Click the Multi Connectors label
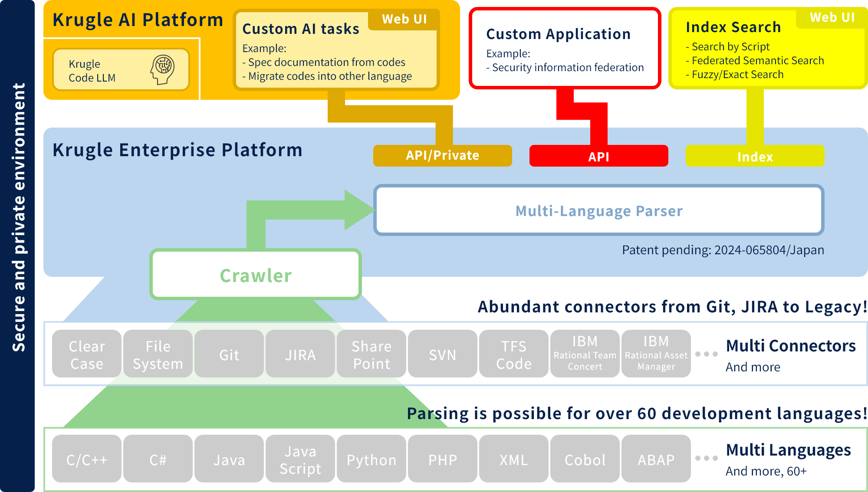Image resolution: width=868 pixels, height=492 pixels. tap(791, 346)
